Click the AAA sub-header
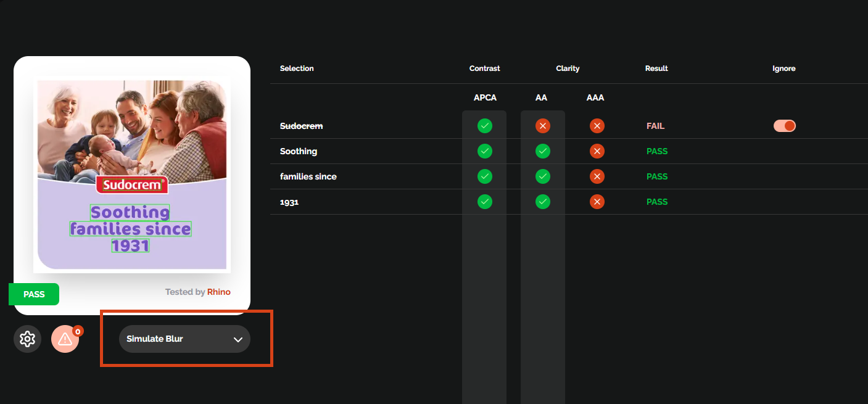This screenshot has height=404, width=868. pos(595,97)
